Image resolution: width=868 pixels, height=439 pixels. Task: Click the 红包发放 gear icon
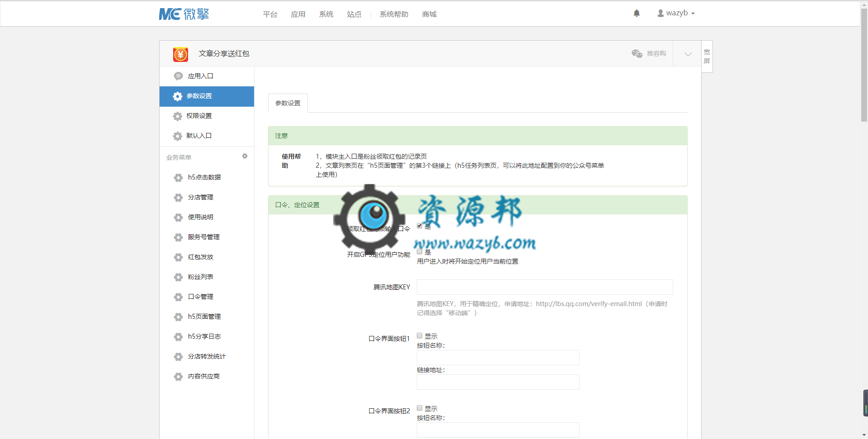178,257
